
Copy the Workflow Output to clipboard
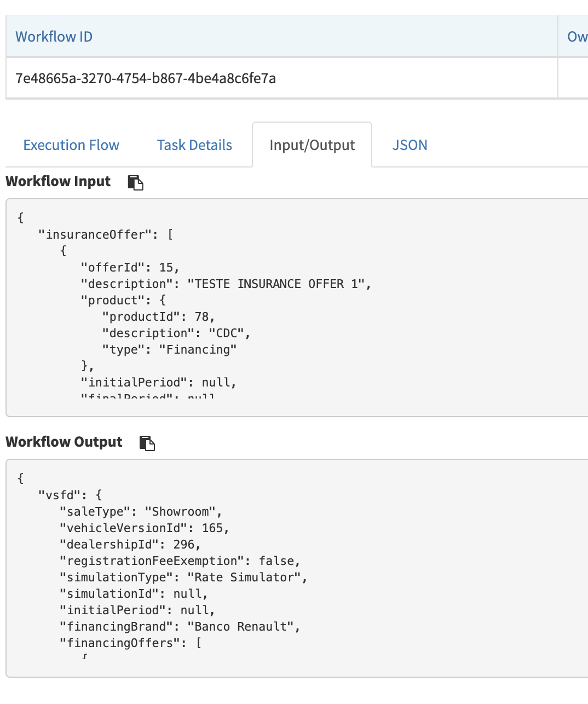coord(147,443)
